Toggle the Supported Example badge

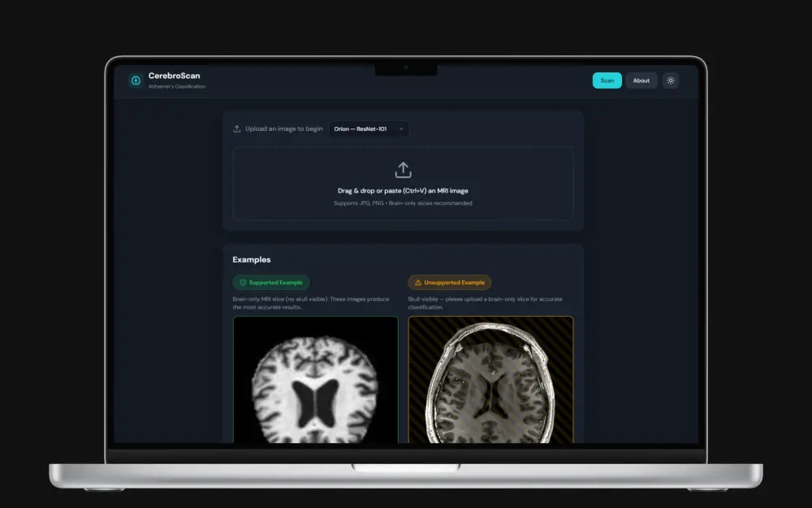point(270,282)
